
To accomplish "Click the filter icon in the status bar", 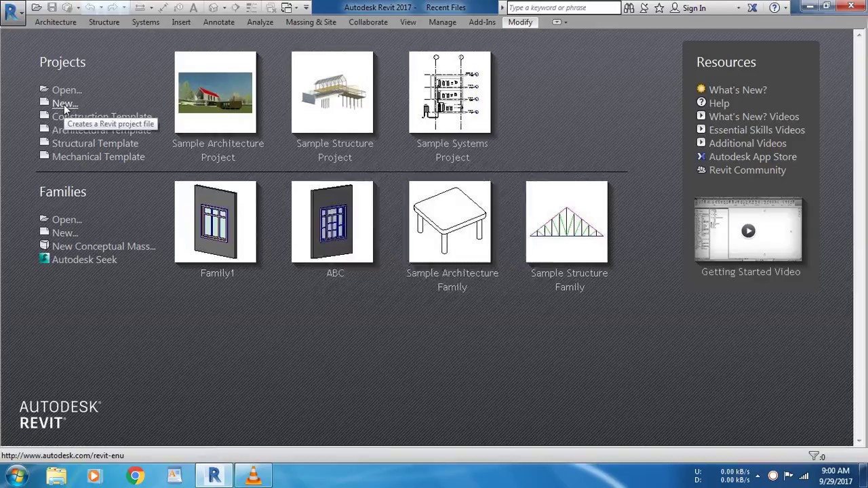I will click(814, 456).
